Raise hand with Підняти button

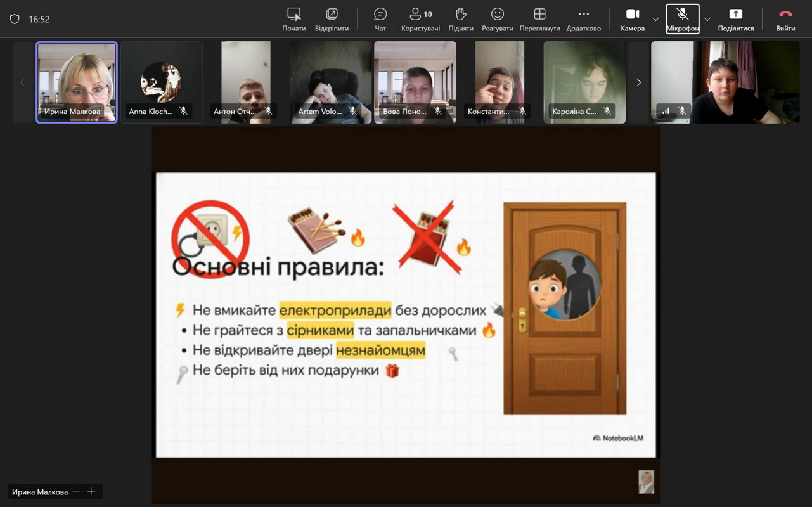(x=461, y=19)
